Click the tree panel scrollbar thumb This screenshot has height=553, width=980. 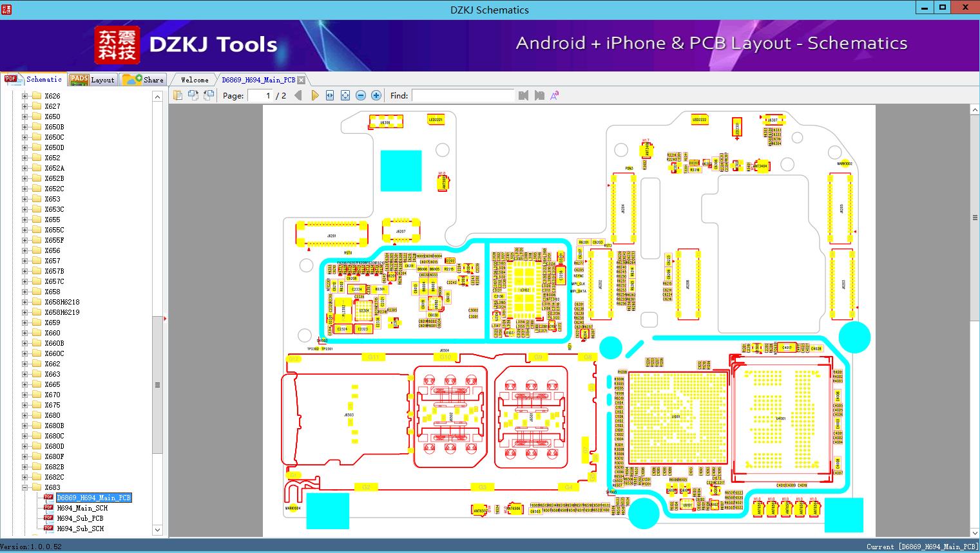coord(157,385)
